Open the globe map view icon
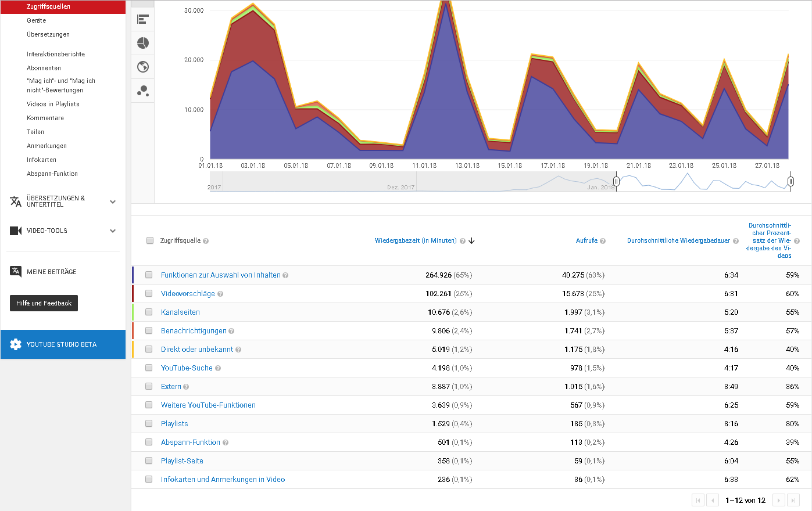 coord(143,67)
